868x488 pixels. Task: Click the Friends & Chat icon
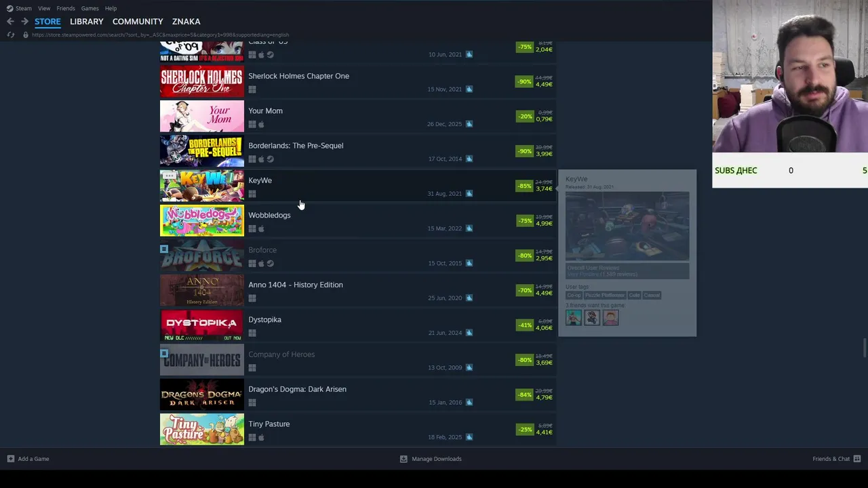click(x=857, y=459)
